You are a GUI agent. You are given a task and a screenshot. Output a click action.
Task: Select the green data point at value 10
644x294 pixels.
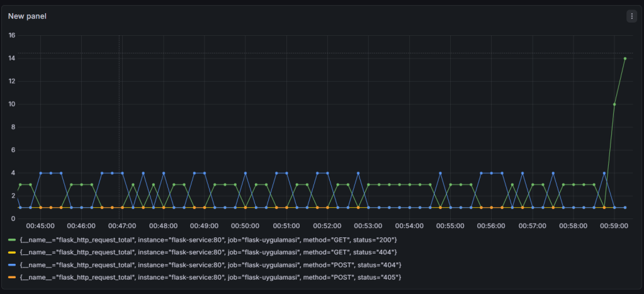click(x=614, y=105)
